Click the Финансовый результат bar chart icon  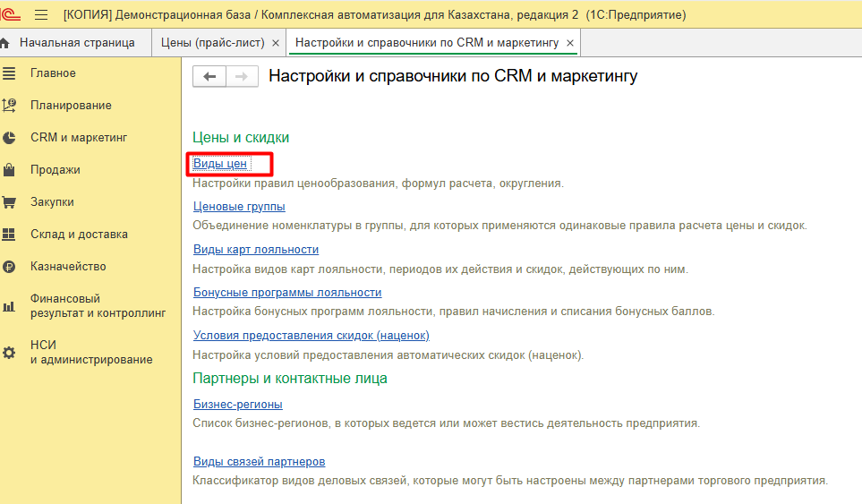(9, 306)
